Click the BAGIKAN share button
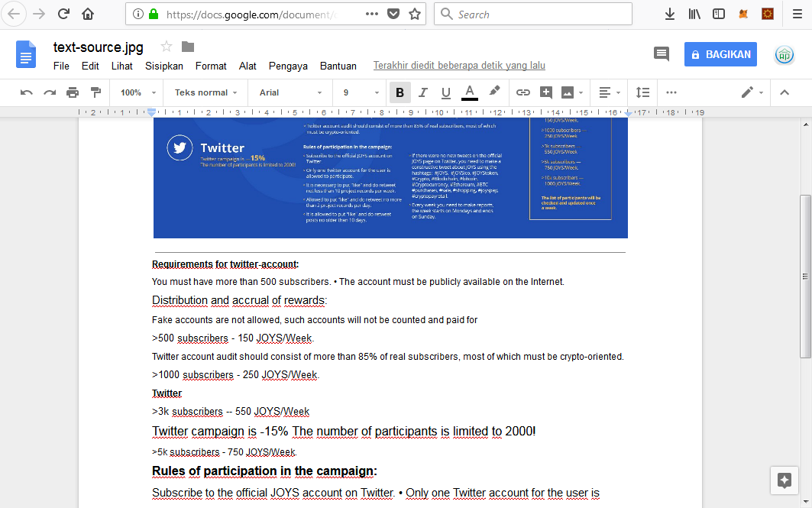812x508 pixels. (720, 54)
